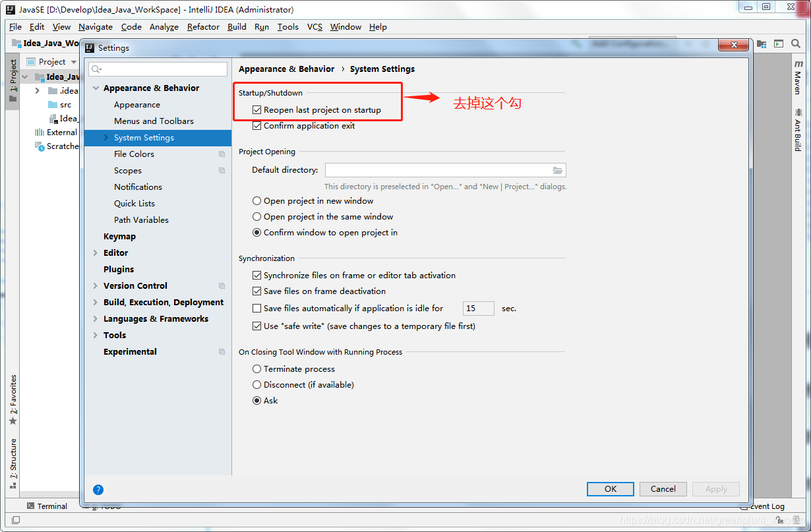Expand the Tools settings group
Viewport: 811px width, 532px height.
coord(96,336)
